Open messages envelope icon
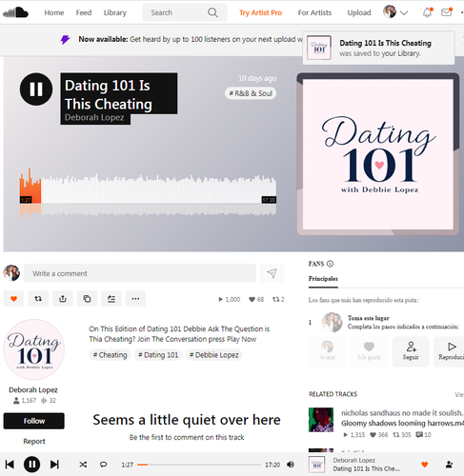 [446, 12]
